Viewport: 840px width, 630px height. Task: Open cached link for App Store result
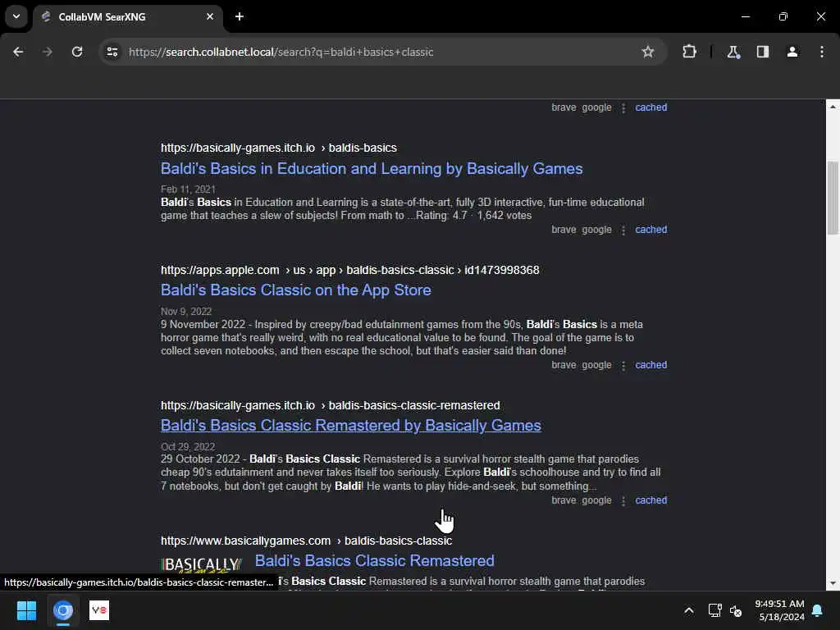click(651, 365)
